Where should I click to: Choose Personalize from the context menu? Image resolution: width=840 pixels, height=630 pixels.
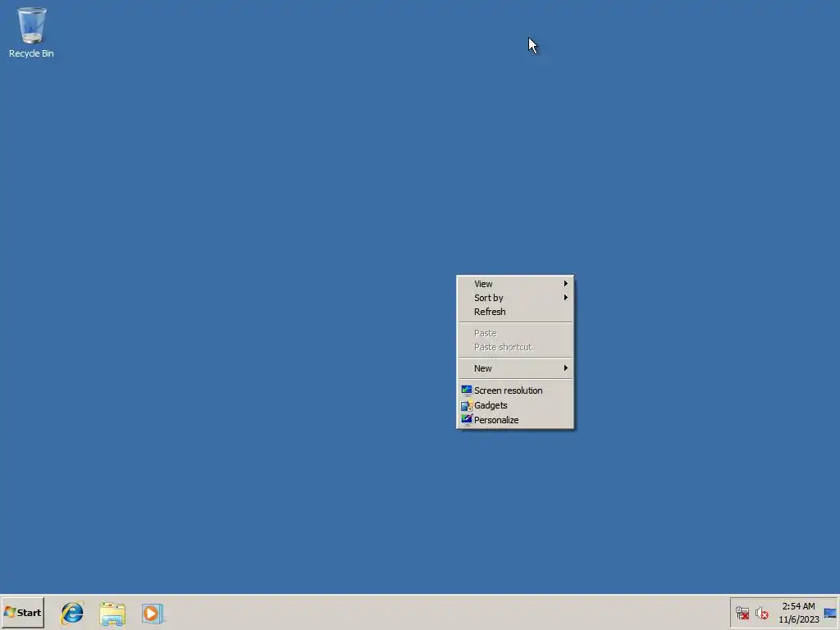coord(515,420)
